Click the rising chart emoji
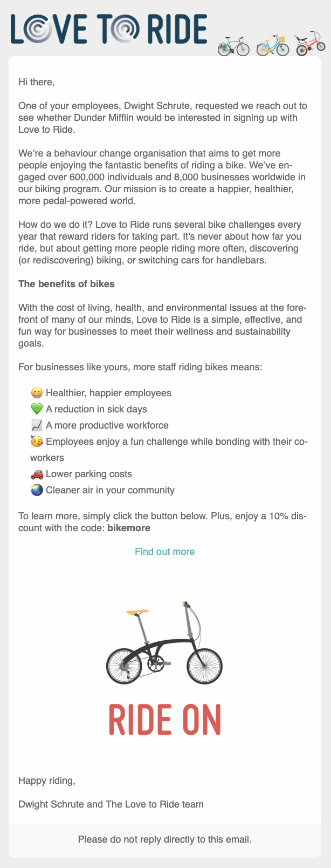 coord(37,425)
